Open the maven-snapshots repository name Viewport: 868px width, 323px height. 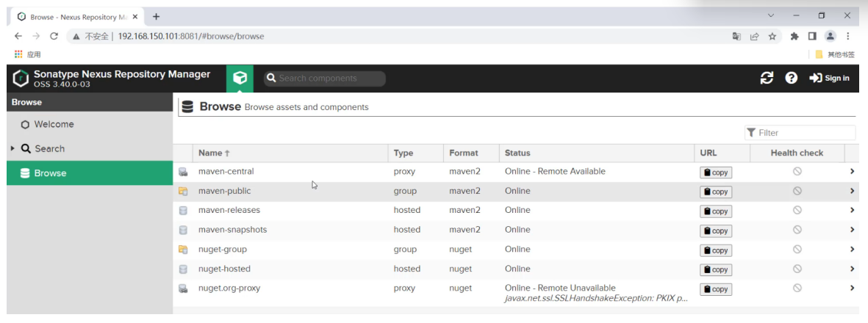click(x=232, y=230)
